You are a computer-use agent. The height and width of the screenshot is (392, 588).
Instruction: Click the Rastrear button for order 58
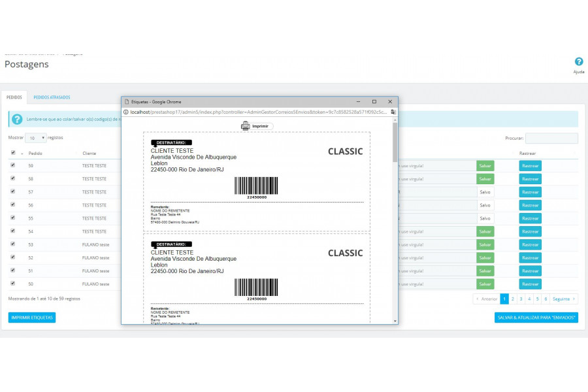point(531,179)
